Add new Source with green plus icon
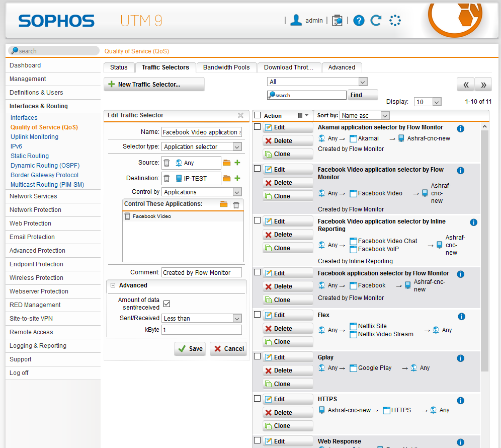The width and height of the screenshot is (501, 448). pos(237,163)
